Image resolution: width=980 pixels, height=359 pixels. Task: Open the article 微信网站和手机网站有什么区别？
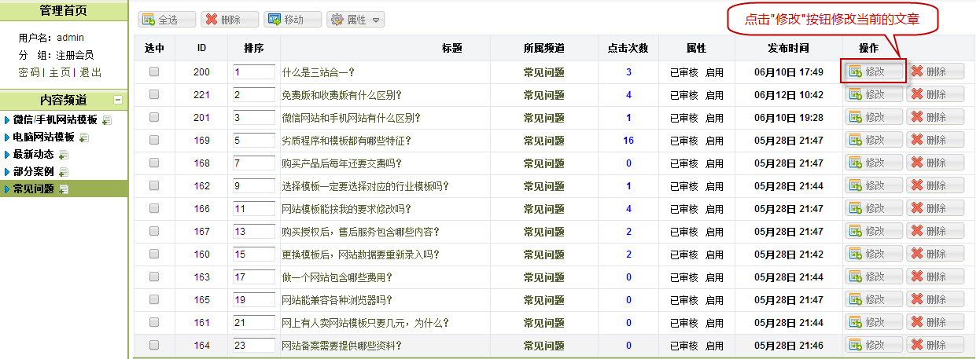pyautogui.click(x=351, y=118)
